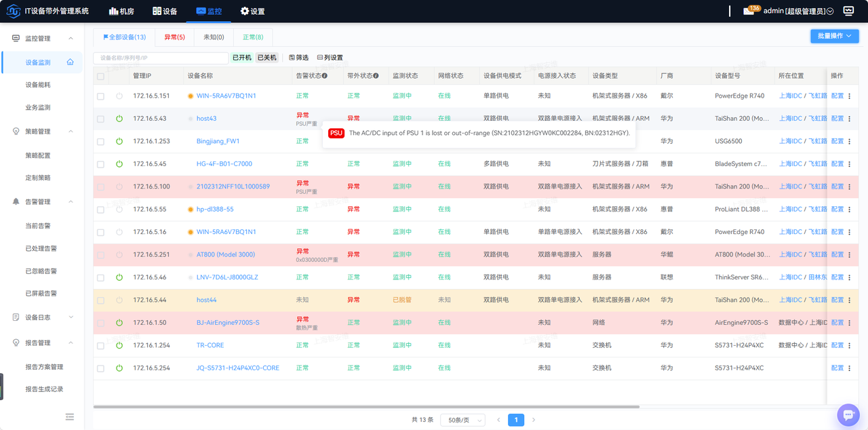
Task: Click the system logo icon
Action: pyautogui.click(x=14, y=11)
